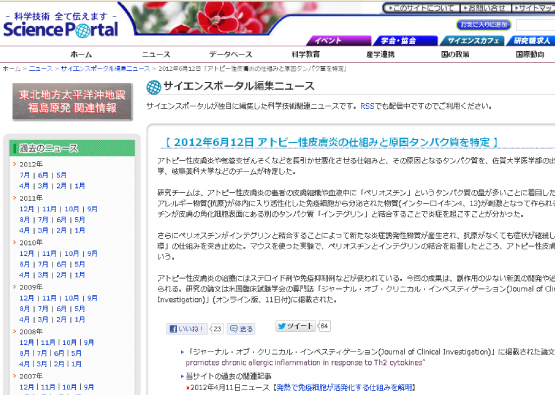This screenshot has height=395, width=555.
Task: Open 国際動向 in main navigation
Action: (x=530, y=55)
